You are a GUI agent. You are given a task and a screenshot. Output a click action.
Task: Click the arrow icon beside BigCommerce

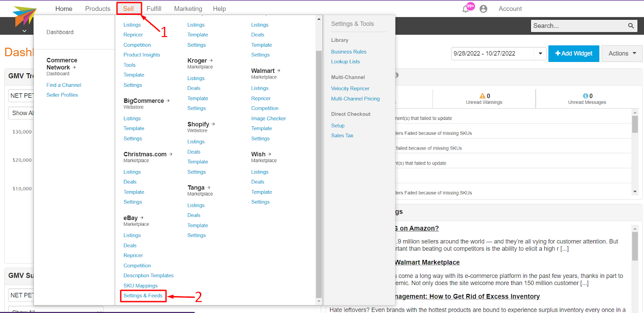tap(168, 101)
